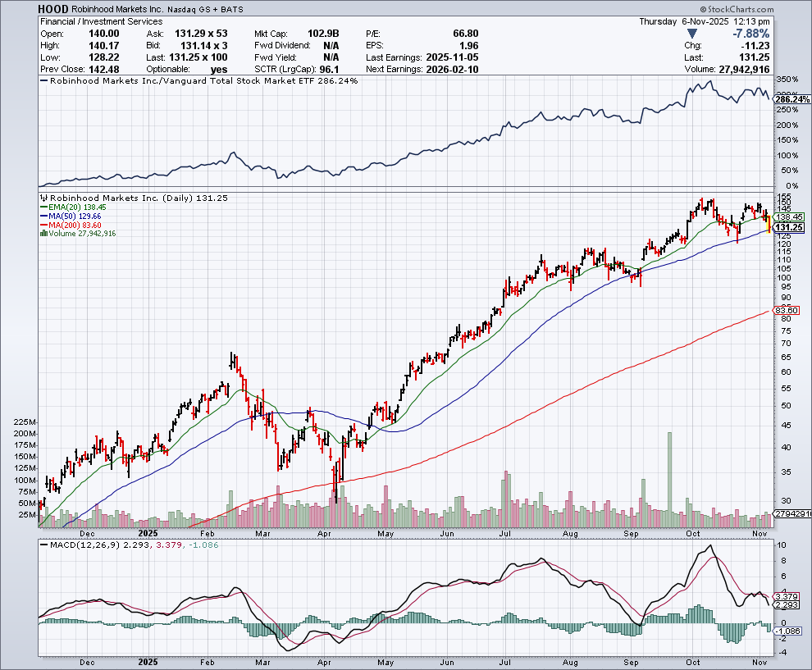This screenshot has height=670, width=812.
Task: Click the Oct label on the date axis
Action: [x=693, y=661]
